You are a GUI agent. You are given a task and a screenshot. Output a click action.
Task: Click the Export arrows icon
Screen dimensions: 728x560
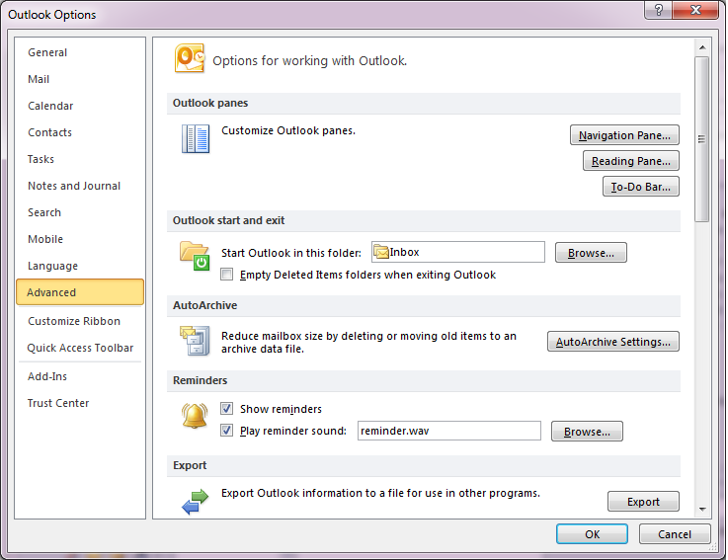pos(195,502)
